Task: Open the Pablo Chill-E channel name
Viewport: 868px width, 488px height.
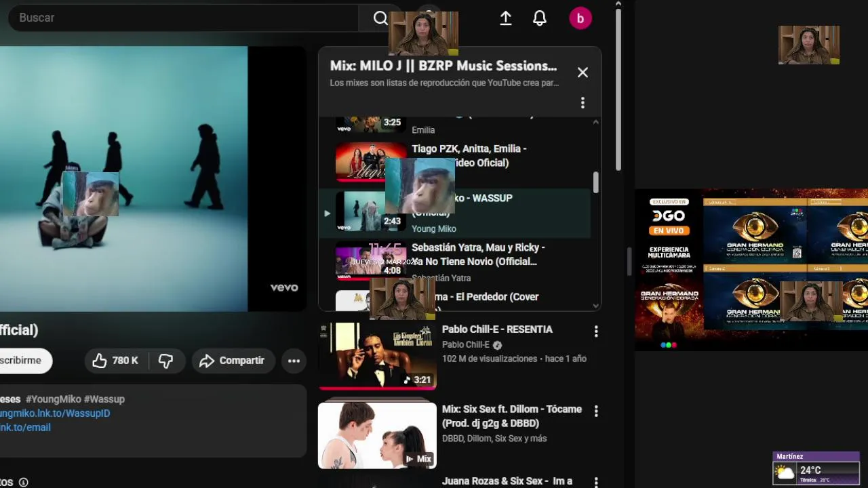Action: pos(466,344)
